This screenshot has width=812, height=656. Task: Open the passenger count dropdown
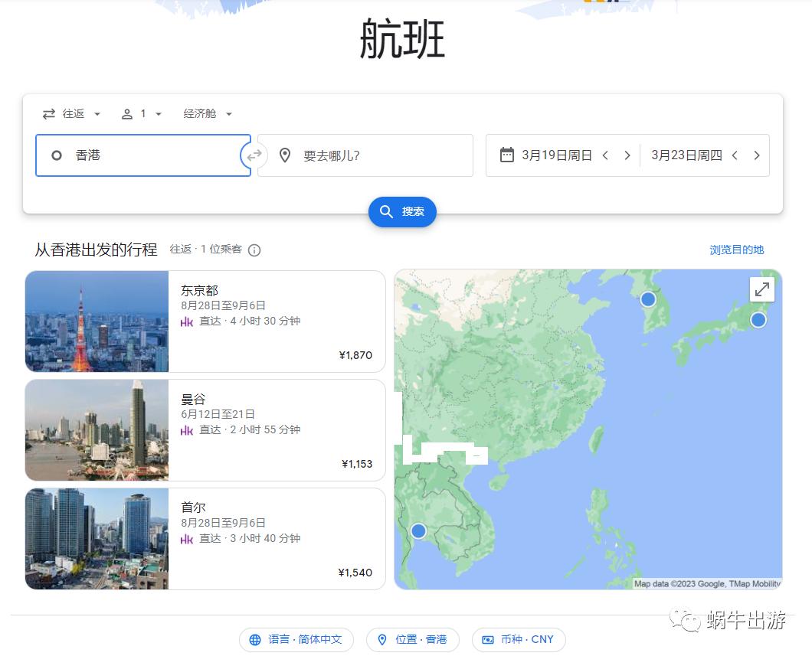142,113
